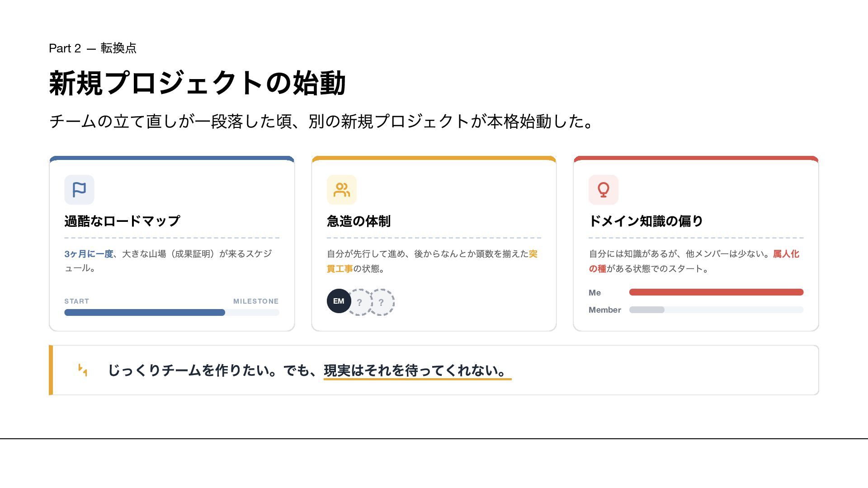Click the blue START to MILESTONE progress bar
Screen dimensions: 868x488
145,313
